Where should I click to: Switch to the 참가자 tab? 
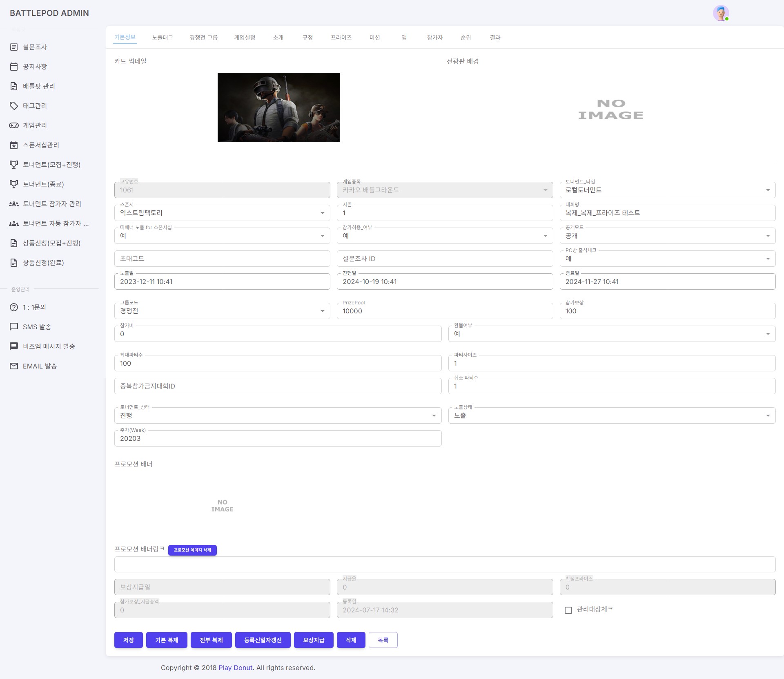[435, 37]
